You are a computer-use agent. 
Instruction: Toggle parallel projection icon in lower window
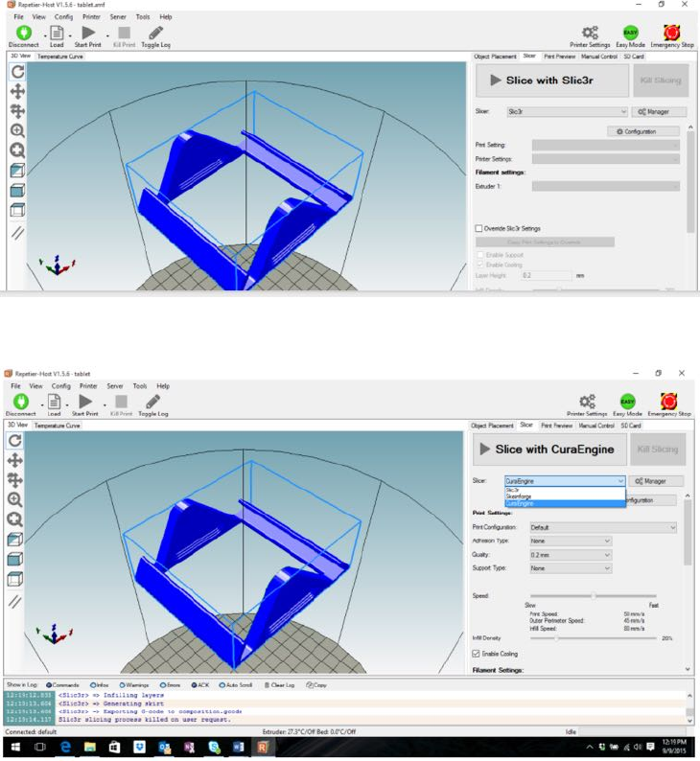15,602
